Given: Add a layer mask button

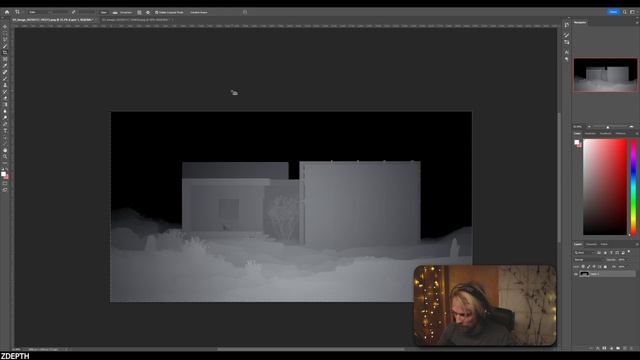Looking at the screenshot, I should [x=604, y=348].
